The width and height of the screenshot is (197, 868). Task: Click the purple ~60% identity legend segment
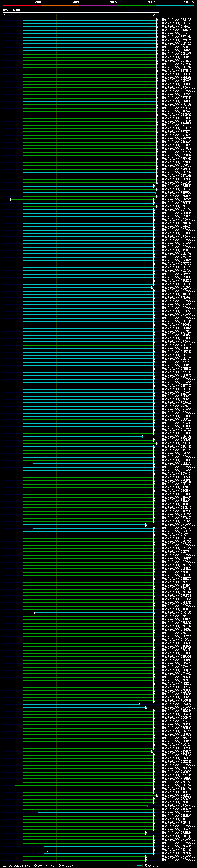[98, 6]
